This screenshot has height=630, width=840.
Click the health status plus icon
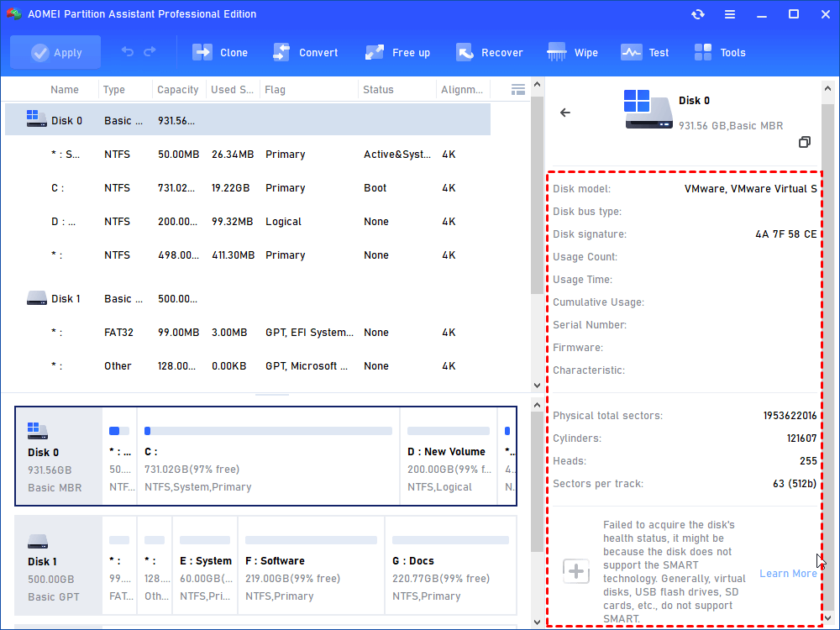pyautogui.click(x=576, y=571)
